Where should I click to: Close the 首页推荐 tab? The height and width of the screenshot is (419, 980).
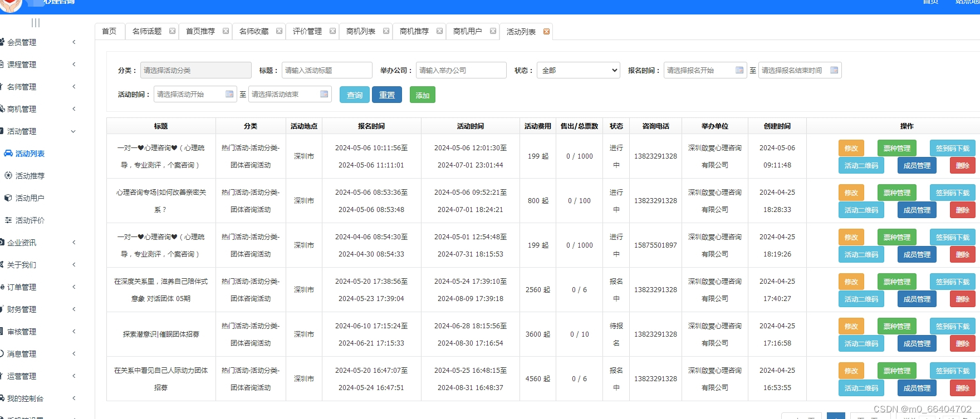(226, 31)
